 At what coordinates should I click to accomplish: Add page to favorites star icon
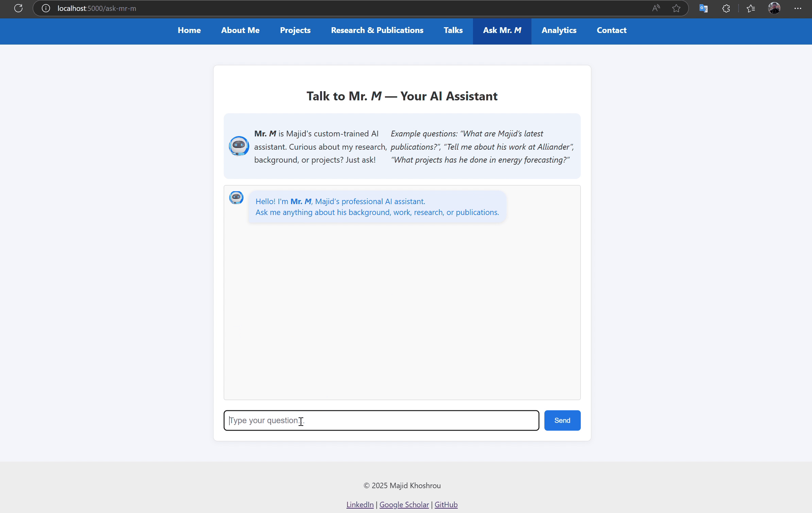[676, 8]
